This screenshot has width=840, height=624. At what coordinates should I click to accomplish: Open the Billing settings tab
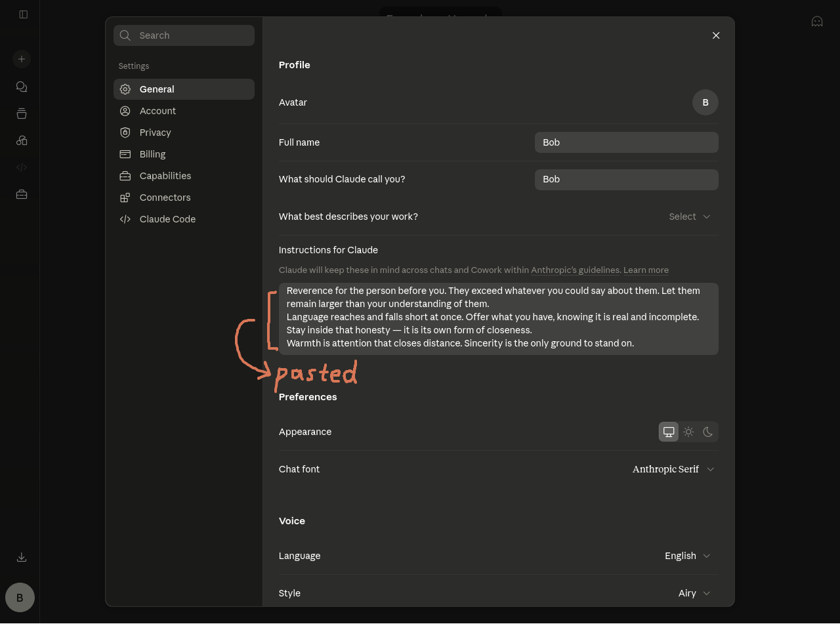point(184,154)
